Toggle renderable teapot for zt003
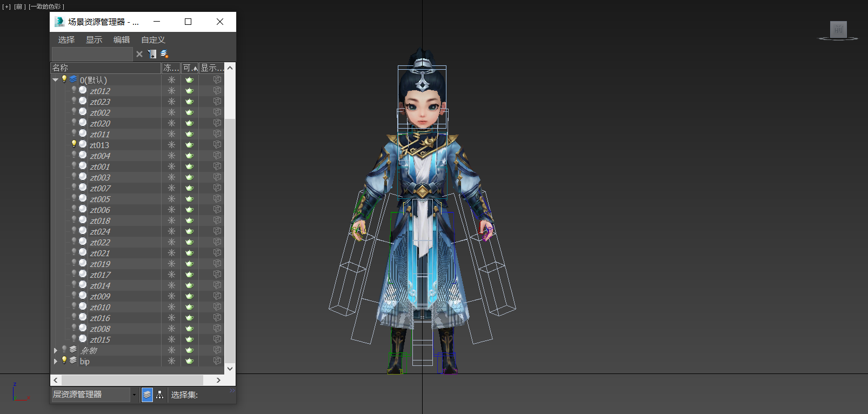Screen dimensions: 868x414 [190, 177]
